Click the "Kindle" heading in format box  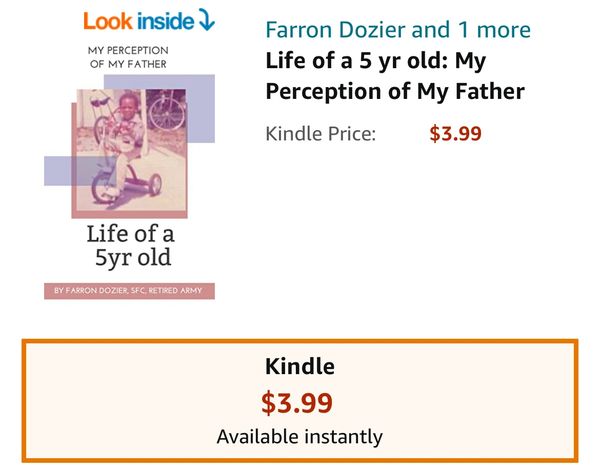(x=300, y=367)
